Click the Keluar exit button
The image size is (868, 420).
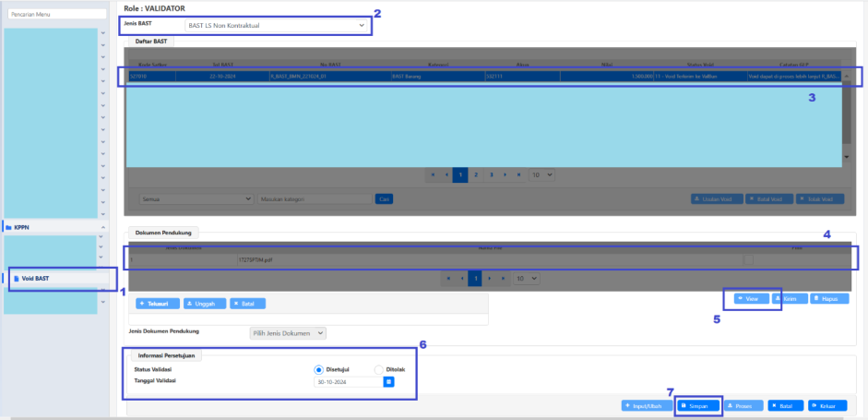point(826,405)
